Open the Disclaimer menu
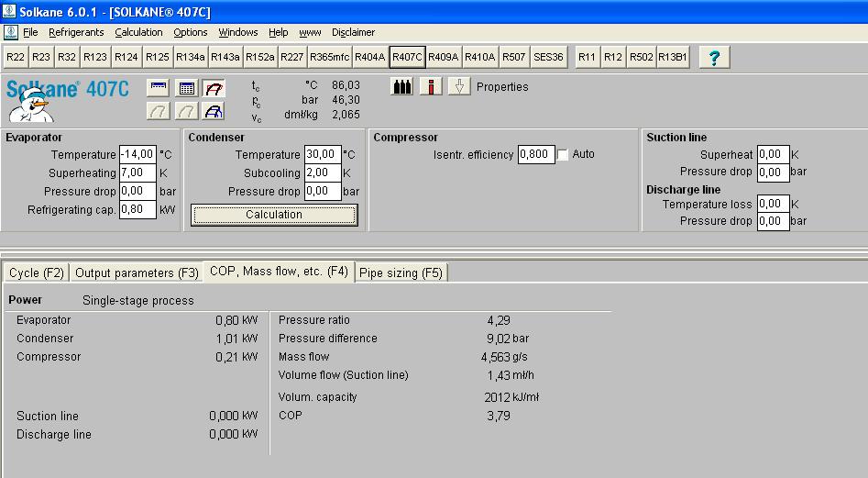This screenshot has width=868, height=478. (x=353, y=32)
